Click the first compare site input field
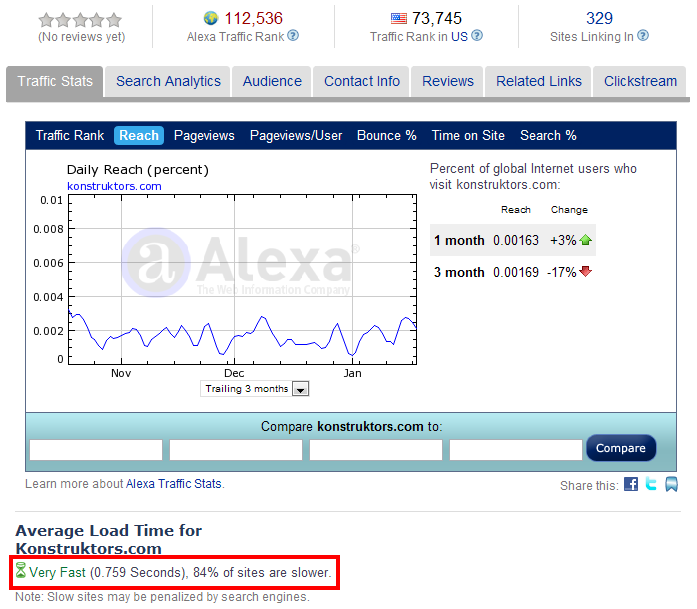The image size is (697, 609). (x=96, y=450)
